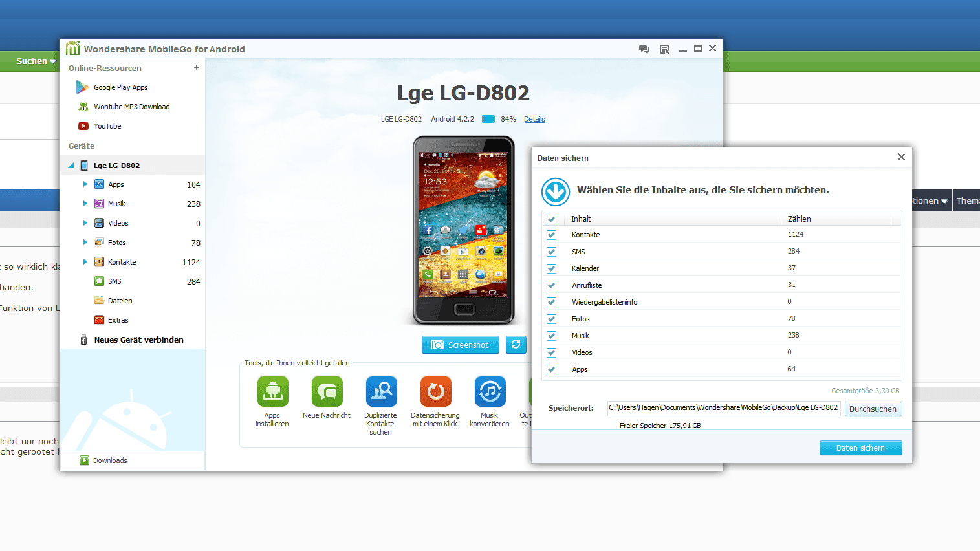Close the Daten sichern dialog
The image size is (980, 551).
point(901,157)
